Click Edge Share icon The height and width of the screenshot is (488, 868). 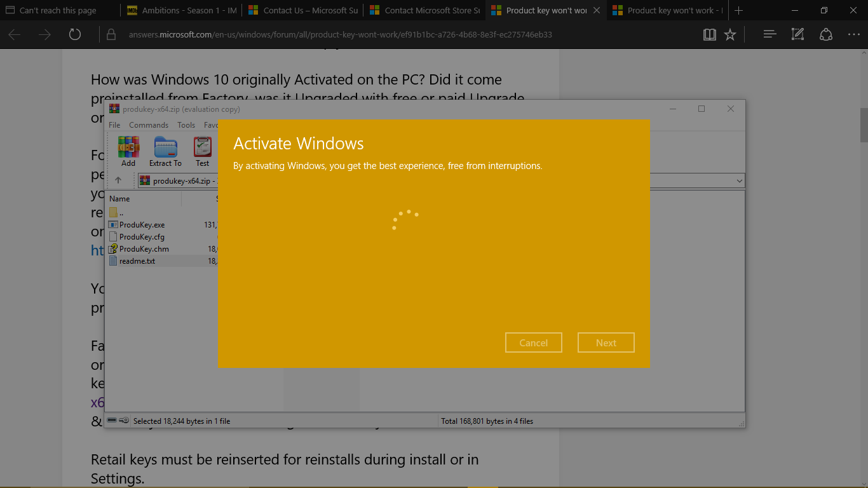825,34
